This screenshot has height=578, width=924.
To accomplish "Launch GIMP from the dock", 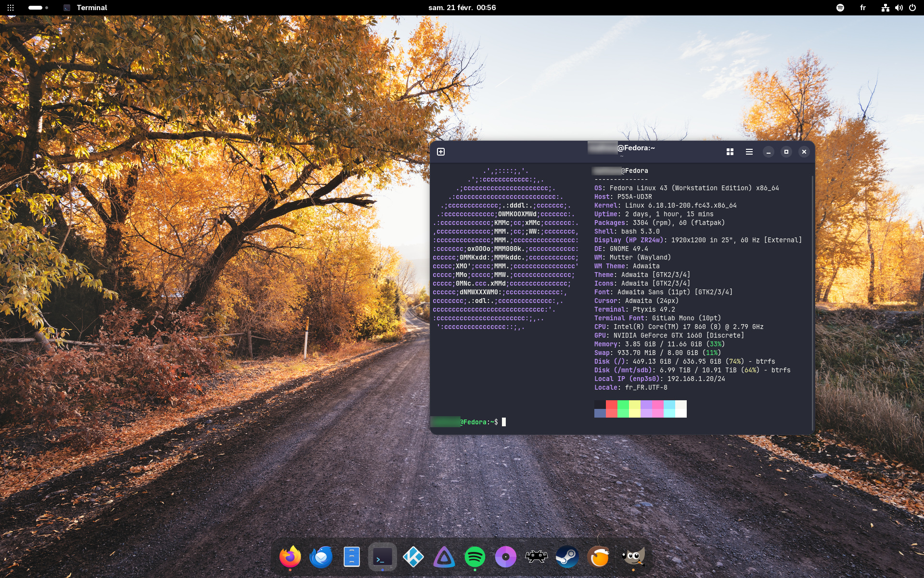I will pos(633,557).
